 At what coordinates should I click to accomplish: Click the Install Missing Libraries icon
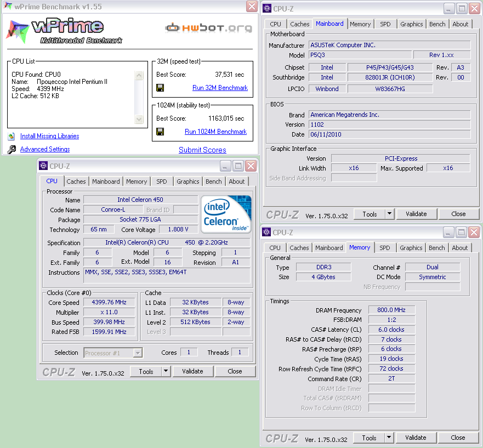12,136
